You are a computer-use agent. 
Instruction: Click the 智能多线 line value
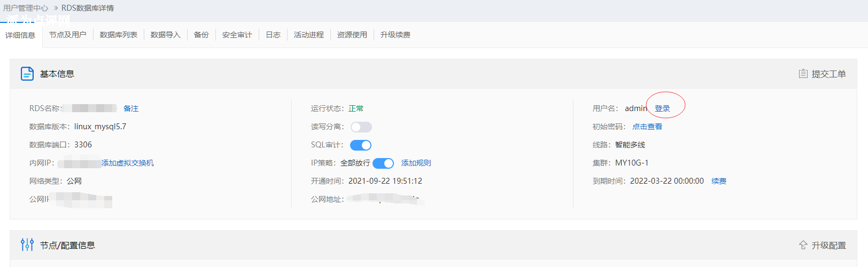[630, 145]
